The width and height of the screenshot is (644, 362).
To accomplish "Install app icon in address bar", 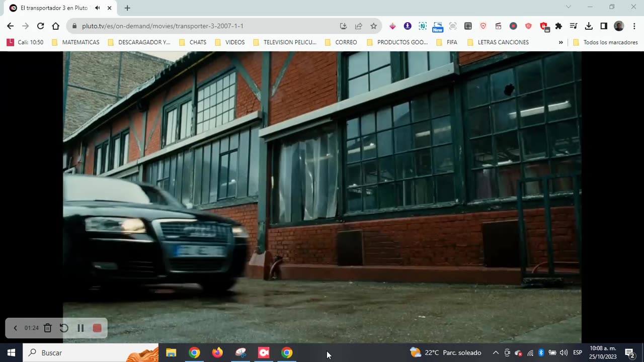I will click(x=344, y=26).
